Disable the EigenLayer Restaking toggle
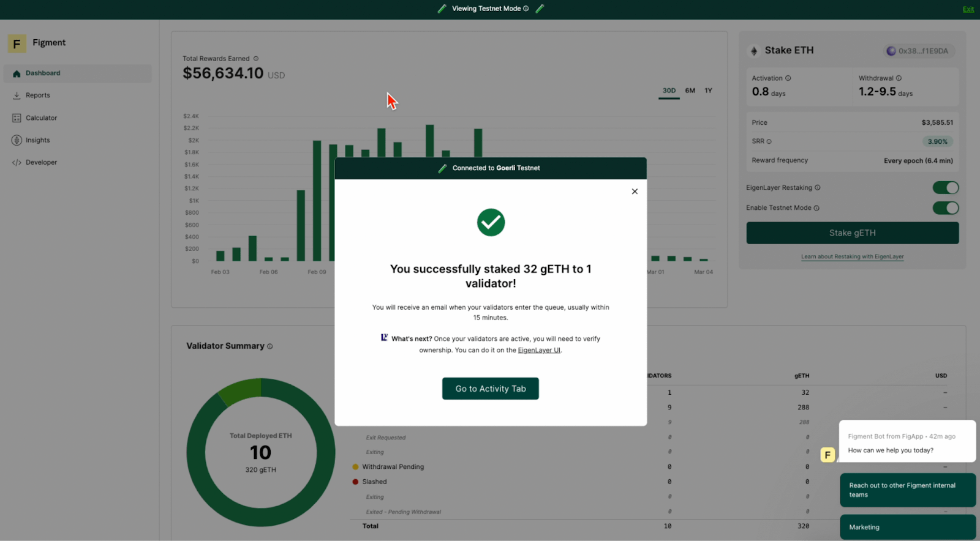 [945, 188]
